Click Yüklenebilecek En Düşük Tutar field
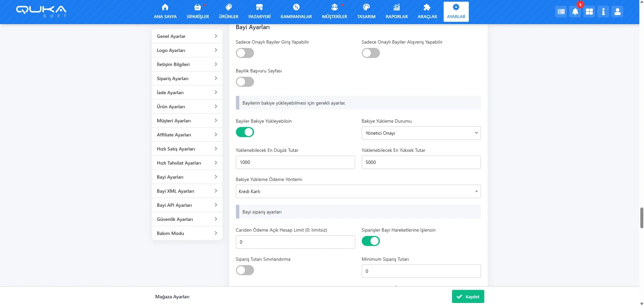Image resolution: width=644 pixels, height=305 pixels. (295, 162)
